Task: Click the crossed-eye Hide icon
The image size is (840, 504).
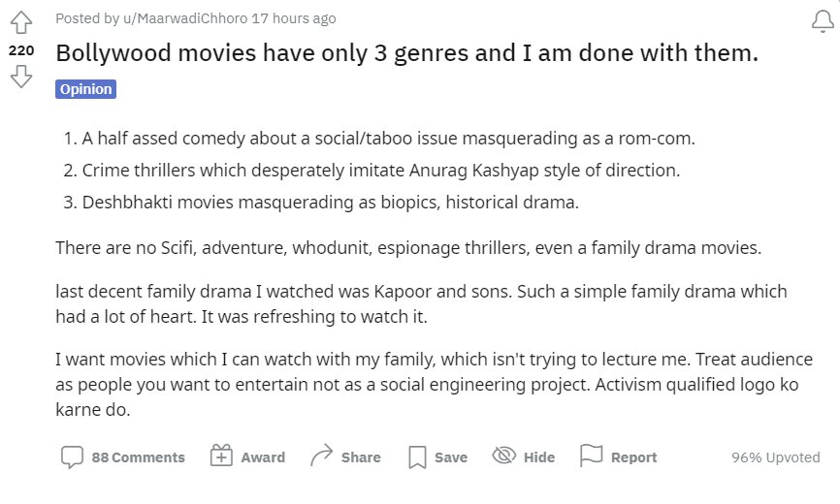Action: click(504, 456)
